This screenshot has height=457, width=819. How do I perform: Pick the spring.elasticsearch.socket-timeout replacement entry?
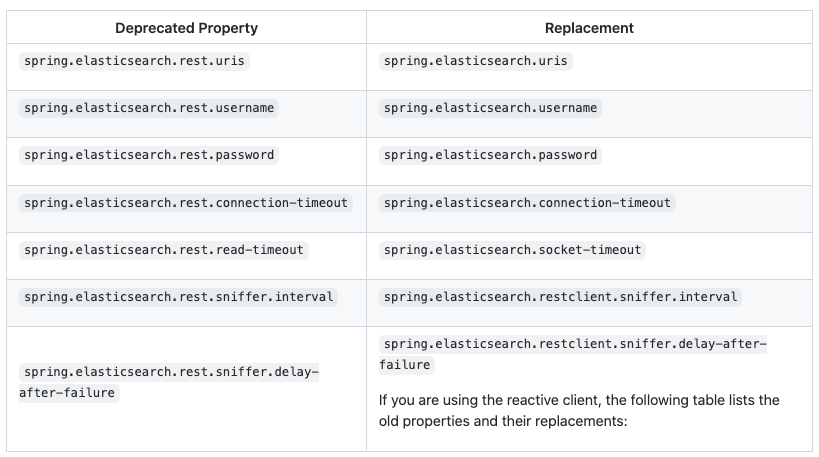[512, 249]
